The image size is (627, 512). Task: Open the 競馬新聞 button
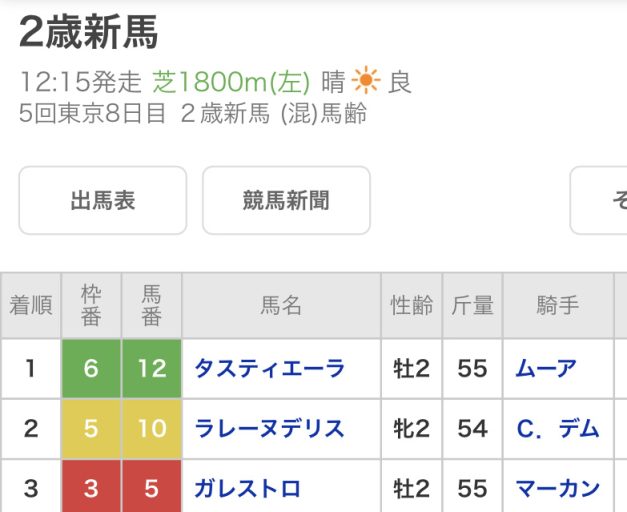coord(286,200)
